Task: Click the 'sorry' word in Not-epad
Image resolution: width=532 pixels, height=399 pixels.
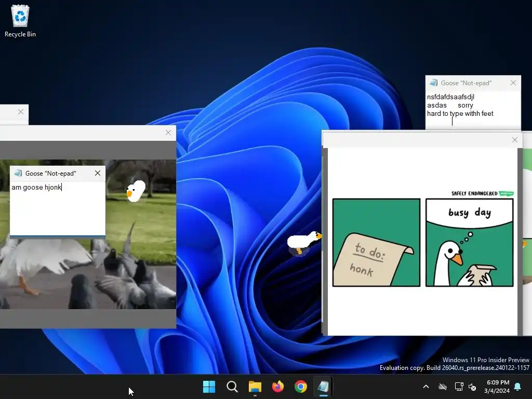Action: coord(465,105)
